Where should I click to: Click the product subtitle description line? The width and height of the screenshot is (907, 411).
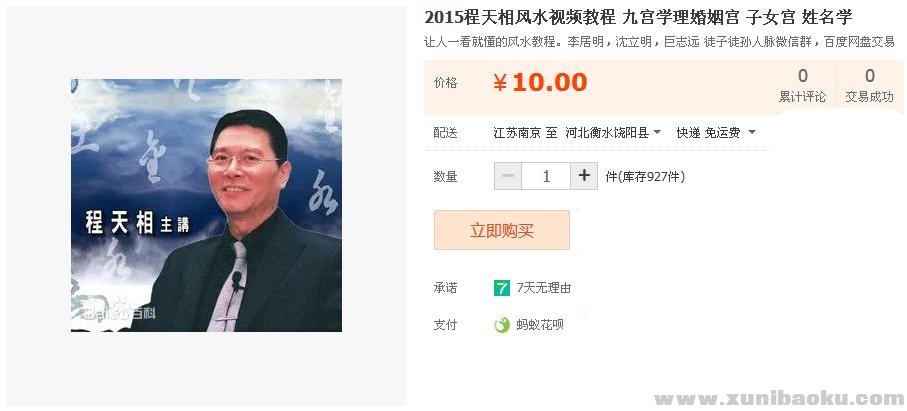pos(659,42)
